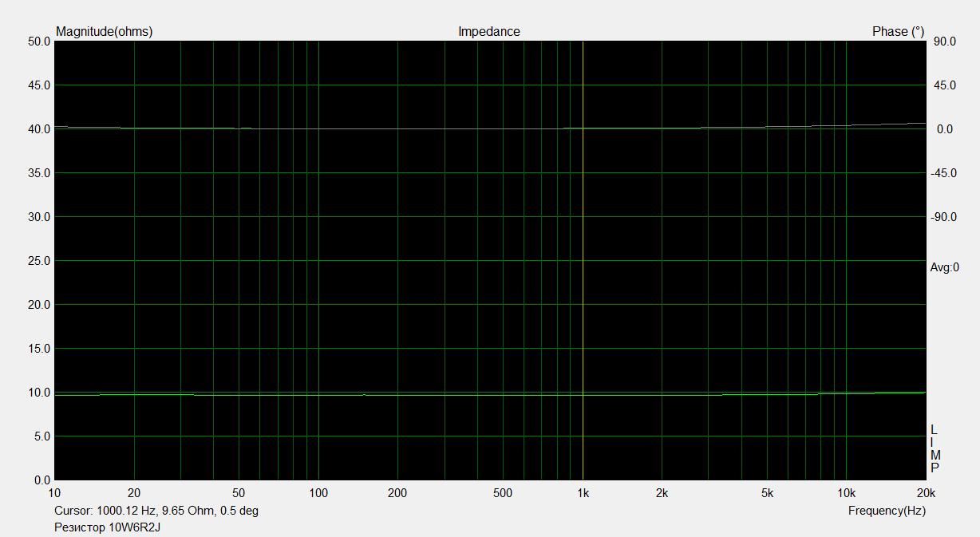This screenshot has width=980, height=537.
Task: Click the "500" frequency axis label
Action: tap(503, 493)
